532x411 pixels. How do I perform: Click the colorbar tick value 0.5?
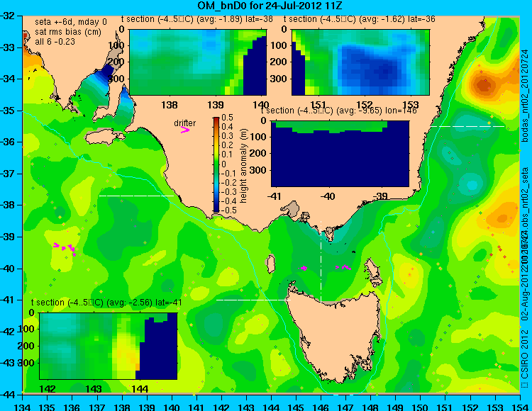coord(227,118)
